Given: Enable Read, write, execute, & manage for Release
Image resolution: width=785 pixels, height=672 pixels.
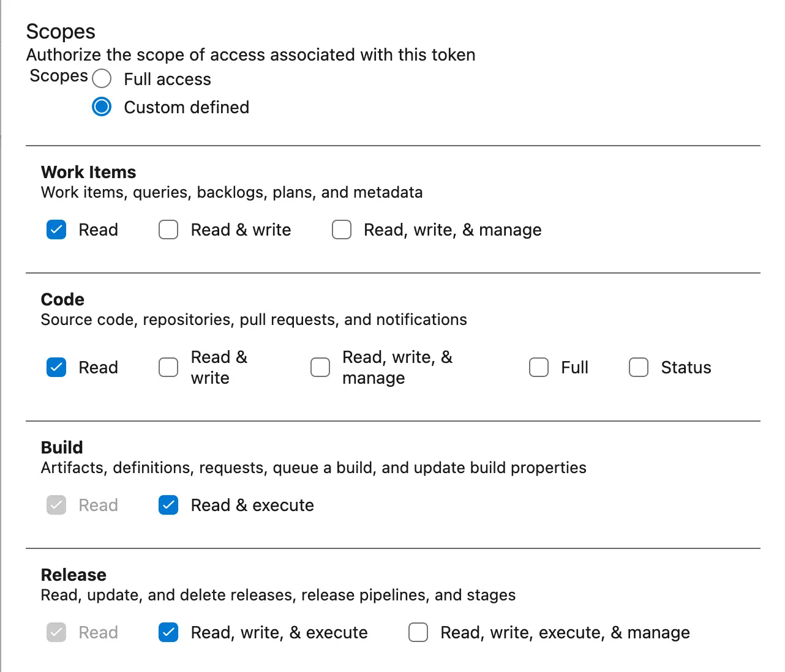Looking at the screenshot, I should point(418,632).
